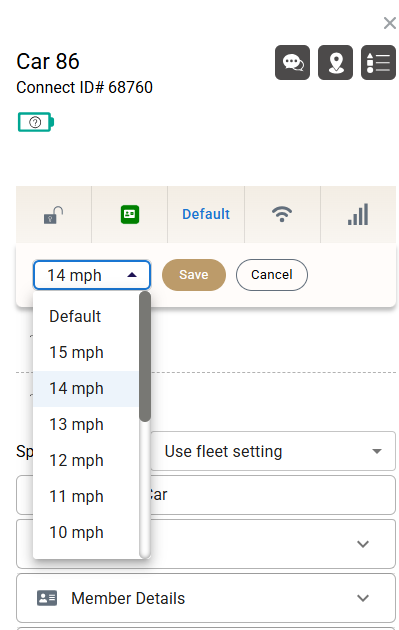Select the cellular signal bars tab icon
Screen dimensions: 399x630
click(x=358, y=214)
